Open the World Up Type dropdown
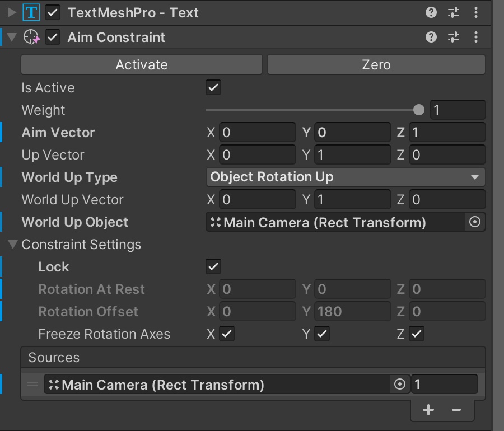Screen dimensions: 504x431 pos(346,177)
